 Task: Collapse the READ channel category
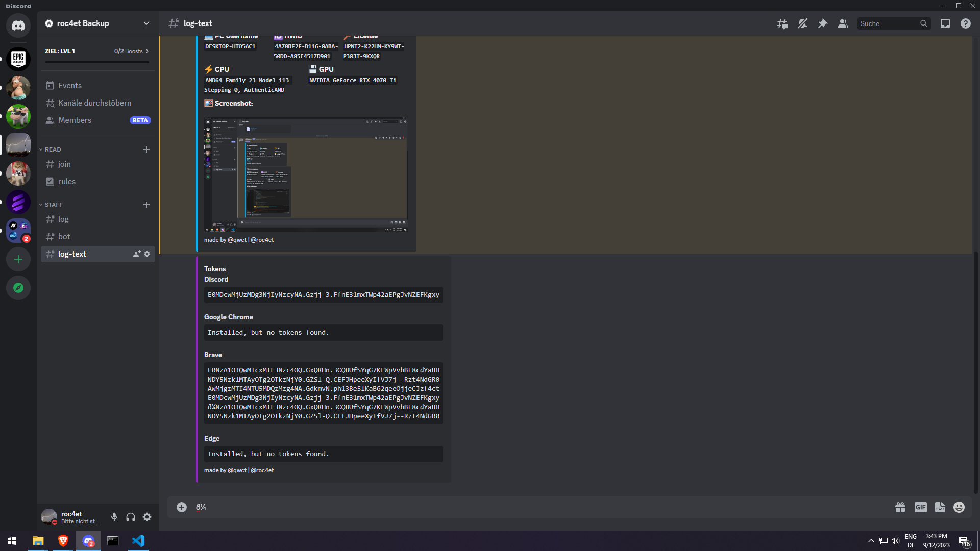pos(53,149)
